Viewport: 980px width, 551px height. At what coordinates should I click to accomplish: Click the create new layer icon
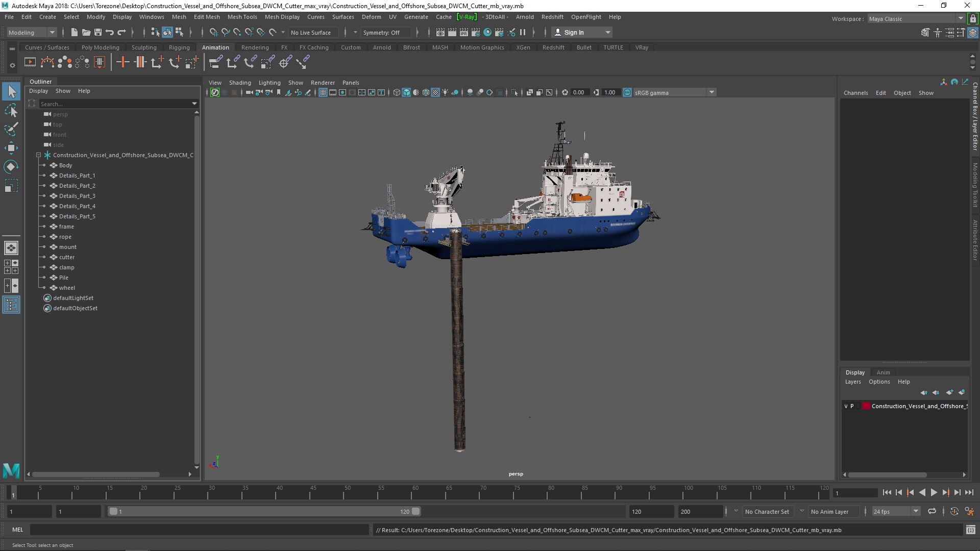coord(949,392)
